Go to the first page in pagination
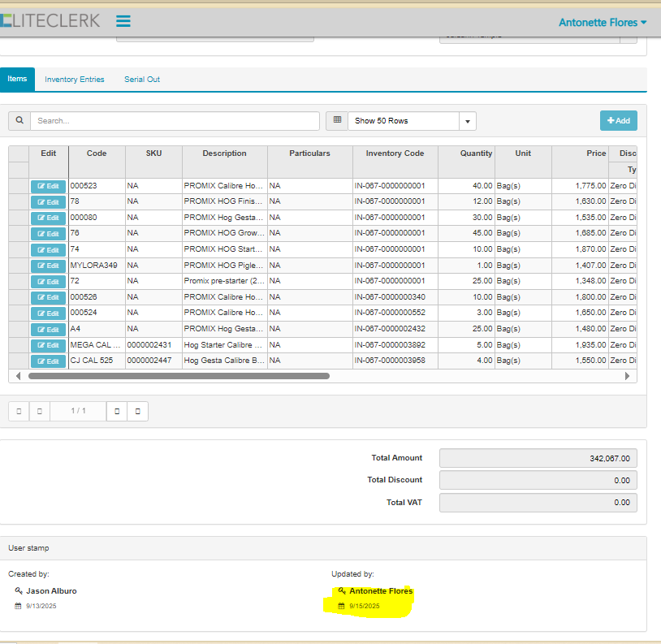Viewport: 661px width, 644px height. coord(19,412)
